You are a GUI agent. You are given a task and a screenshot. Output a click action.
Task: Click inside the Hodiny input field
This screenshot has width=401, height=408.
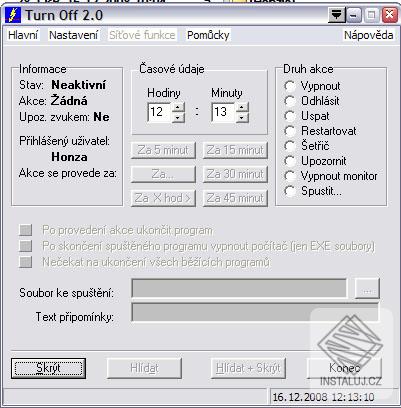[x=159, y=112]
